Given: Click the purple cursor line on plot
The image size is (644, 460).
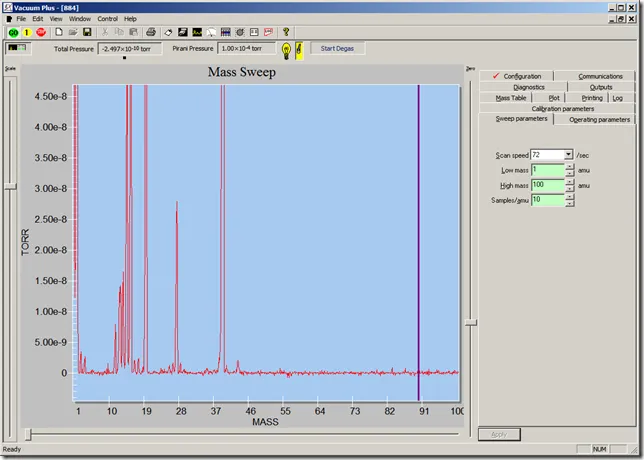Looking at the screenshot, I should [x=419, y=242].
